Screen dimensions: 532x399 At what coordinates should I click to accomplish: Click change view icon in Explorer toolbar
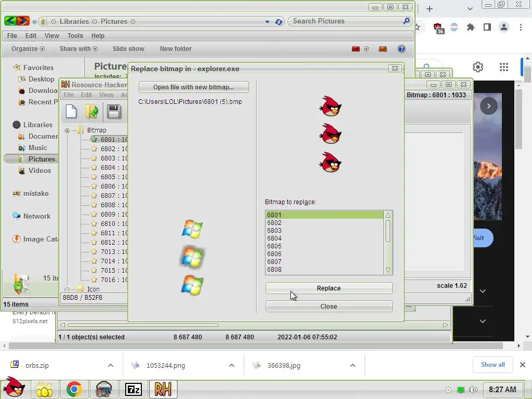(356, 49)
